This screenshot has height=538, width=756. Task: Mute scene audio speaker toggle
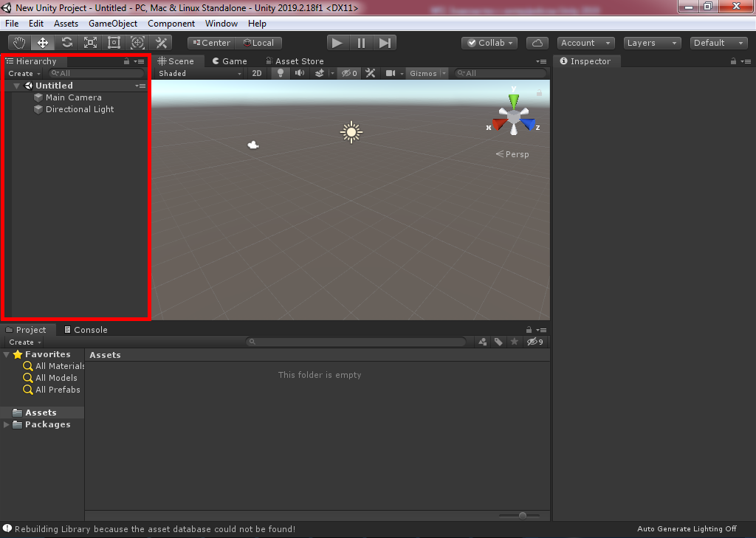click(300, 73)
